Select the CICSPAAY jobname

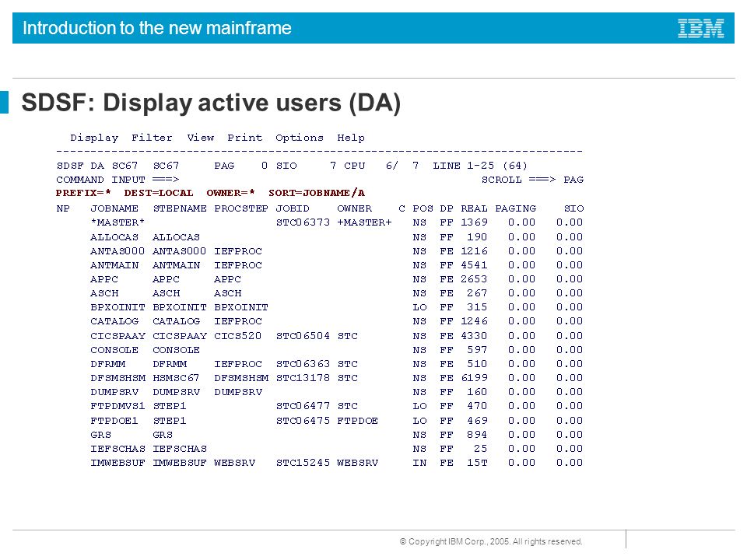pos(117,336)
